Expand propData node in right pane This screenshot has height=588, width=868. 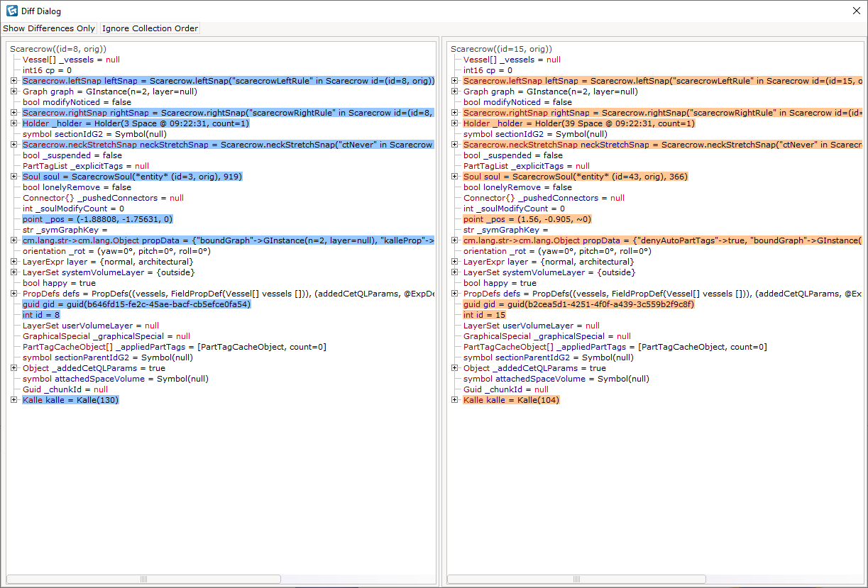pos(455,240)
